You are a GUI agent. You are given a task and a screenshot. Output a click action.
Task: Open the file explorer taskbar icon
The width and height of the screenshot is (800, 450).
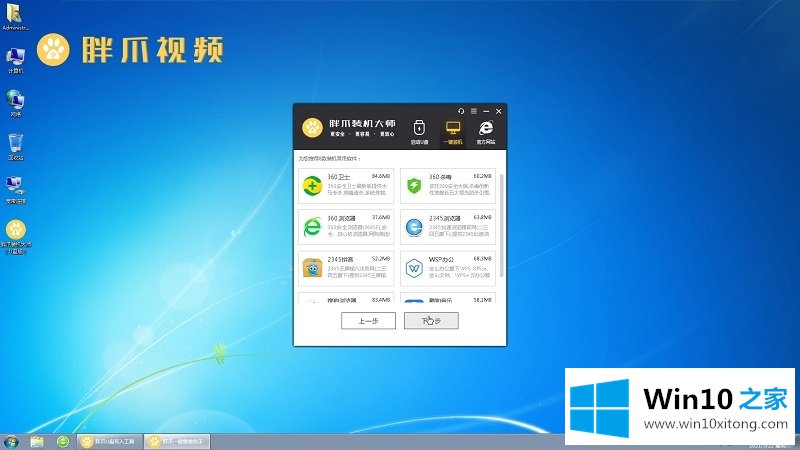[37, 441]
